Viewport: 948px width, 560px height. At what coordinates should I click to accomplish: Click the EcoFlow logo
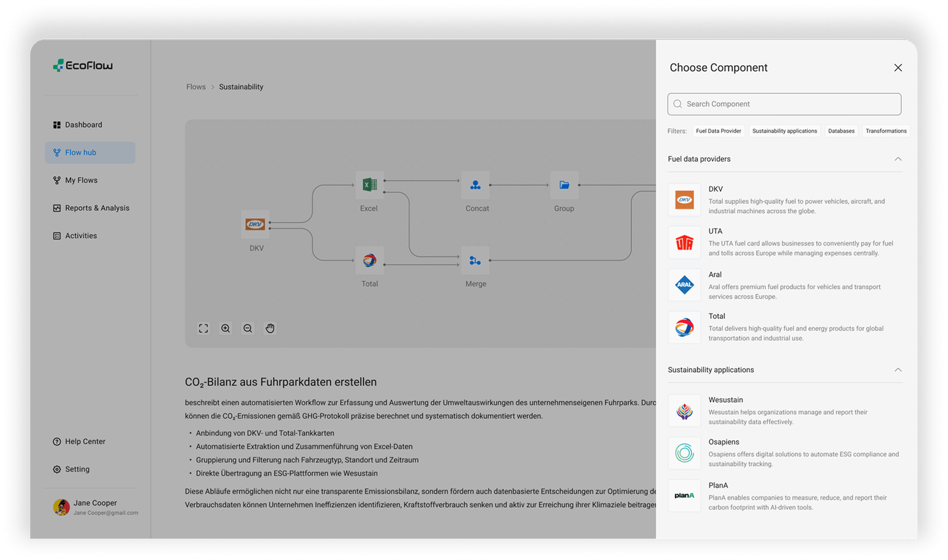pyautogui.click(x=83, y=65)
